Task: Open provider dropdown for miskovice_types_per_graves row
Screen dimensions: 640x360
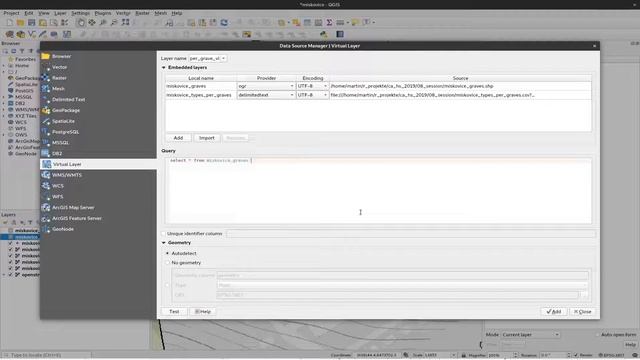Action: [266, 95]
